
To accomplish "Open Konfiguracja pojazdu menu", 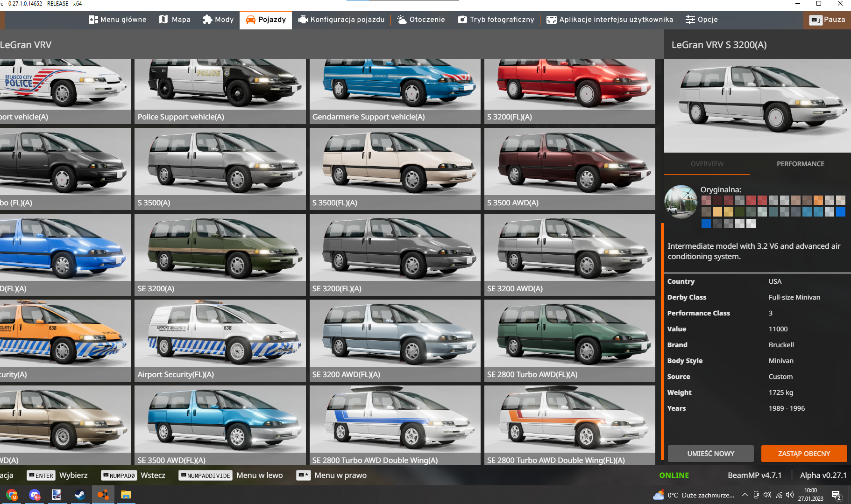I will tap(341, 20).
